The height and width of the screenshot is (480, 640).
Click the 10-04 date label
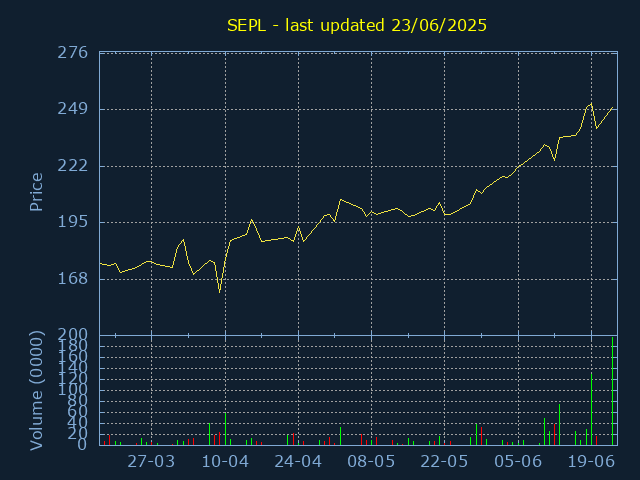[x=225, y=462]
